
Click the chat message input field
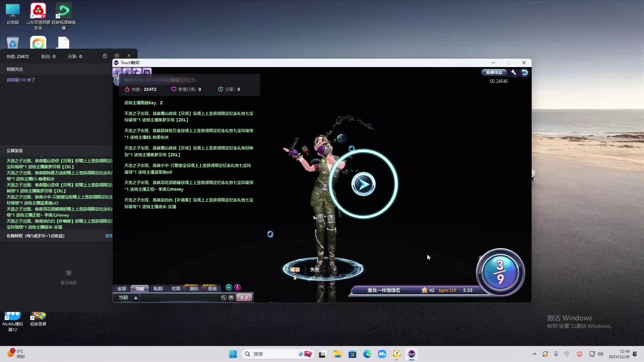179,298
